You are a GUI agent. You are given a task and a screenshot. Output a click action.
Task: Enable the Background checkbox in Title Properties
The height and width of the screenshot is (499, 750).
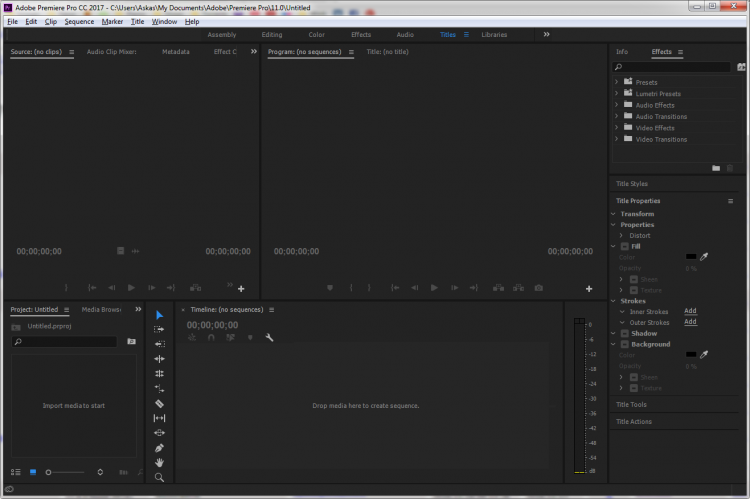(625, 344)
